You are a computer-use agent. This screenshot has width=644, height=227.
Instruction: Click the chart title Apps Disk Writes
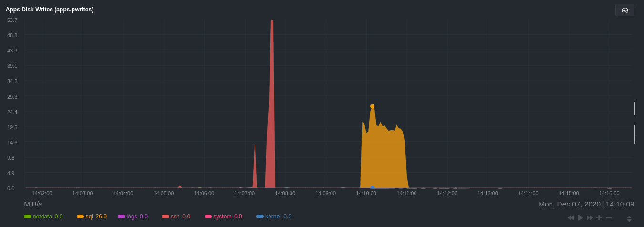click(x=50, y=10)
